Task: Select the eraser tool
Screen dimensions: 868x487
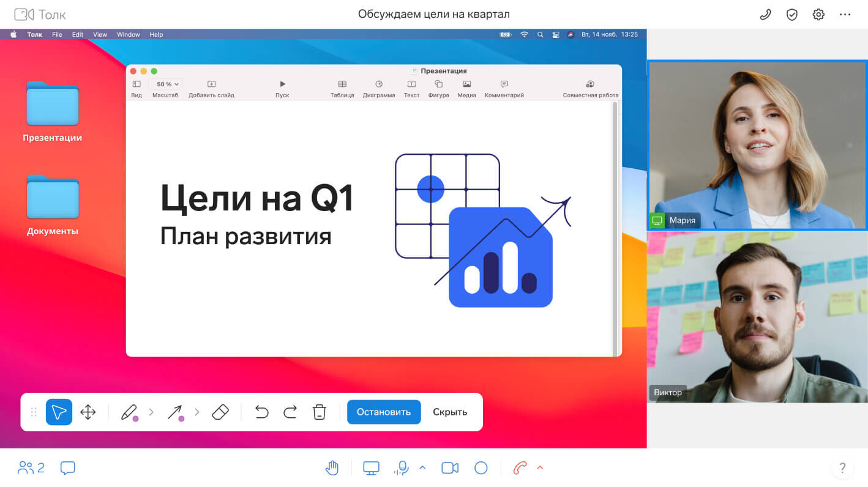Action: coord(220,412)
